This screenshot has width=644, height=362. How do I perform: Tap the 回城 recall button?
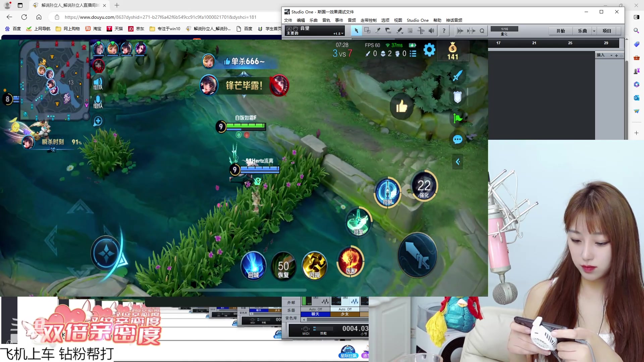click(x=253, y=265)
